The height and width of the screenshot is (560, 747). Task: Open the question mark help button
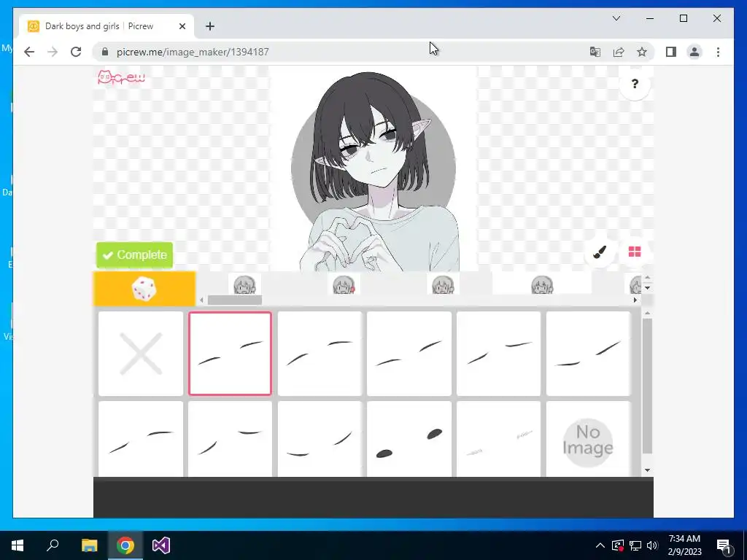click(x=635, y=85)
